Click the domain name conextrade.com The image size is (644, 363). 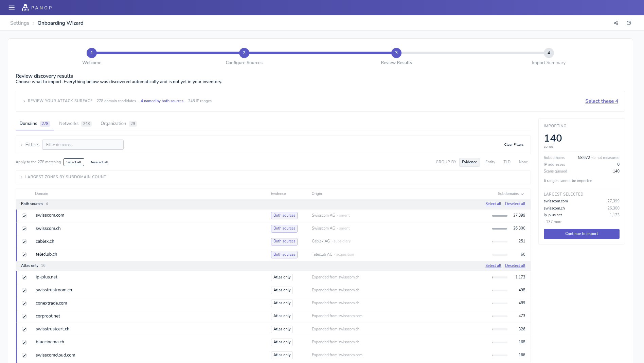[51, 303]
